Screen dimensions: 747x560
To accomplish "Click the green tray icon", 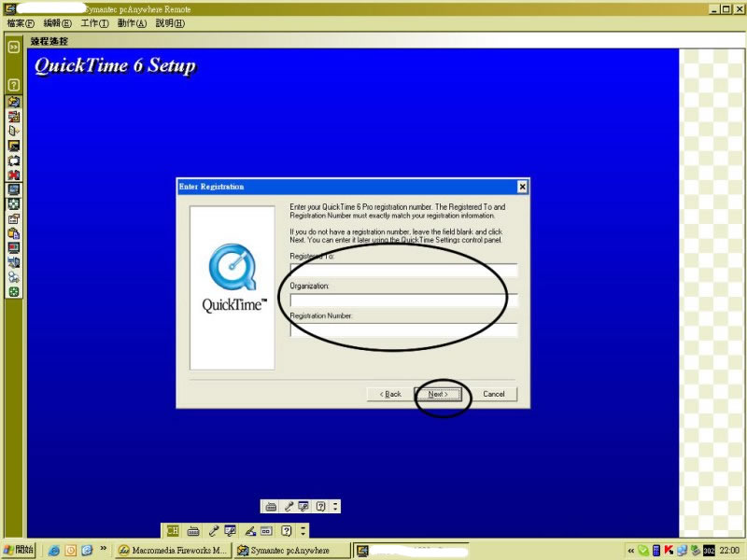I will [643, 551].
